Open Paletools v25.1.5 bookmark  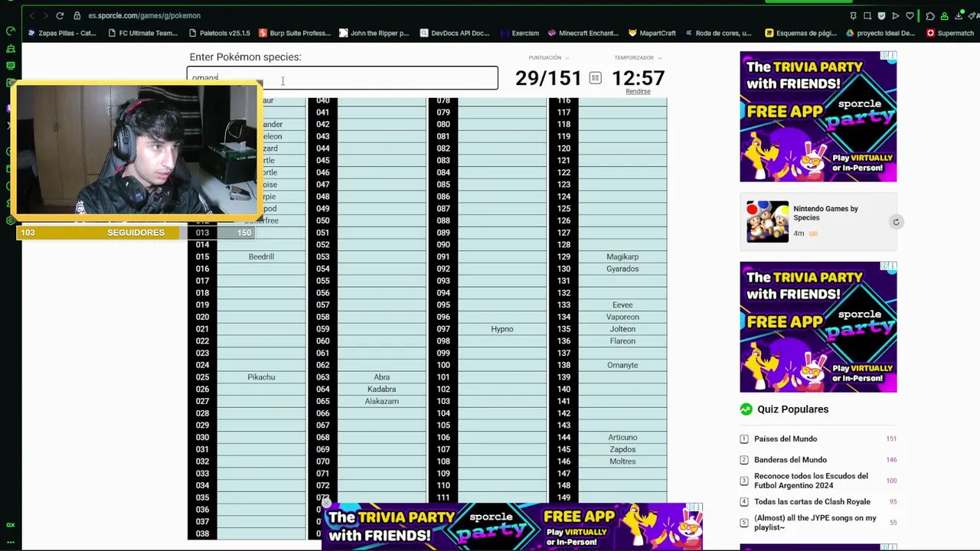[x=220, y=33]
